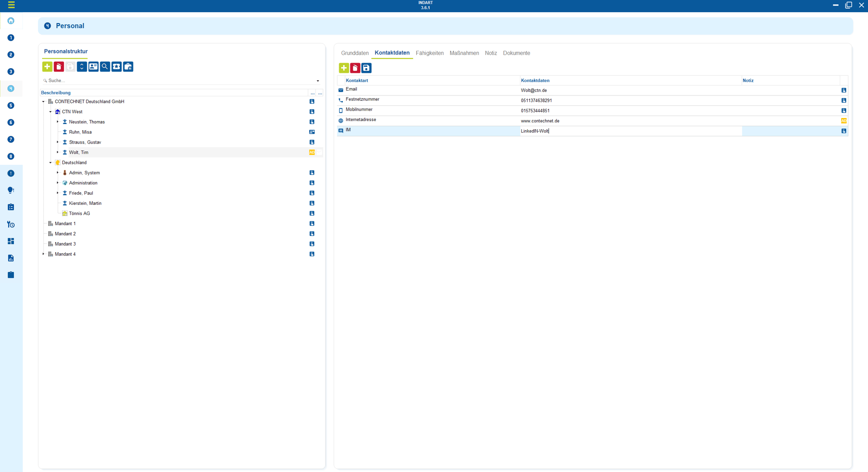Open the lightbulb icon in sidebar
Screen dimensions: 868x472
coord(11,190)
